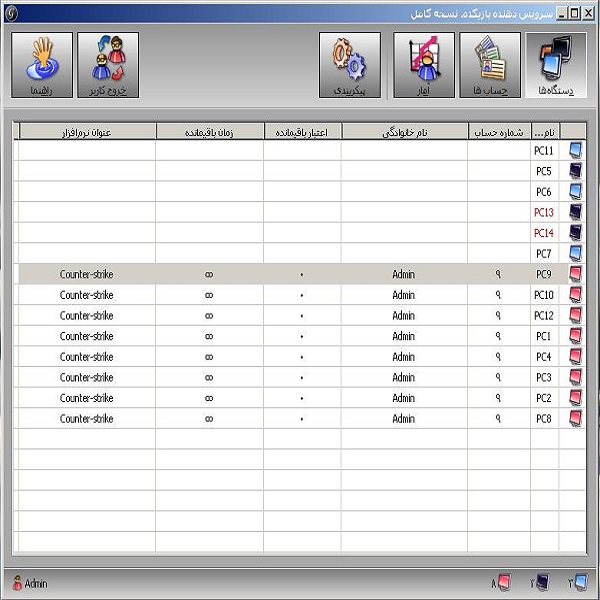The image size is (600, 600).
Task: Click اعتبار باقیمانده column header
Action: (302, 131)
